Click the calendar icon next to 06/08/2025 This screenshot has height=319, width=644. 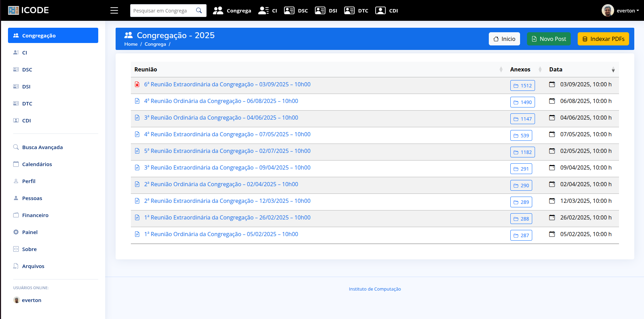click(x=552, y=101)
